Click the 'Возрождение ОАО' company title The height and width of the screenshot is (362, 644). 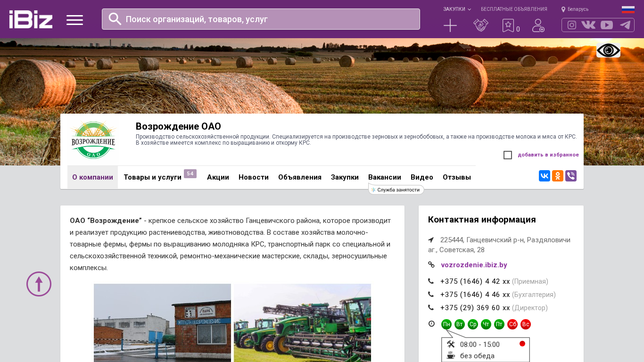tap(178, 126)
